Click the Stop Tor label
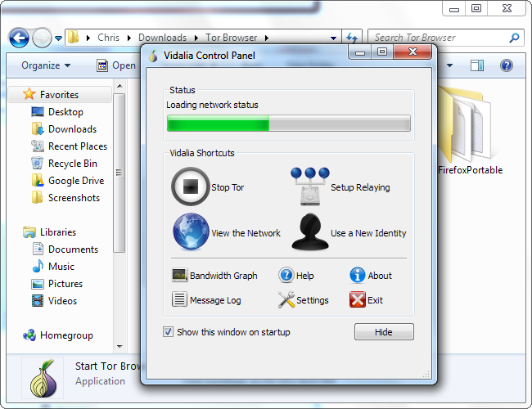Viewport: 532px width, 409px height. click(x=228, y=187)
